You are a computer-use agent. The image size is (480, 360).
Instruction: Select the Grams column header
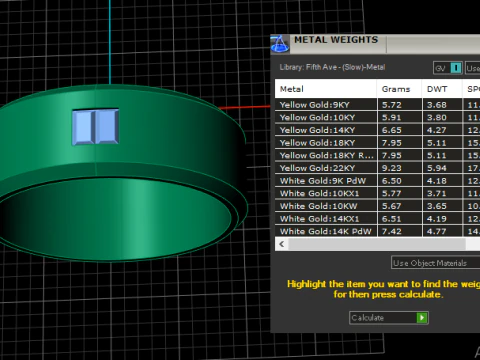tap(399, 89)
